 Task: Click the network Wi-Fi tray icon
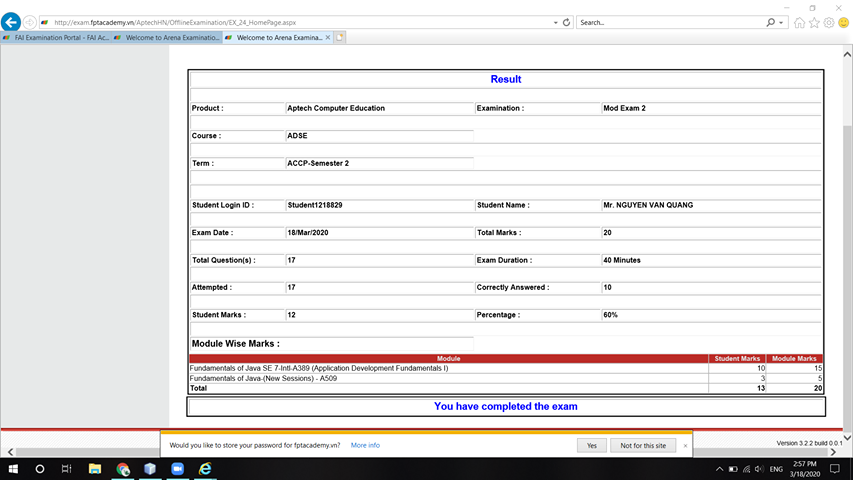746,469
